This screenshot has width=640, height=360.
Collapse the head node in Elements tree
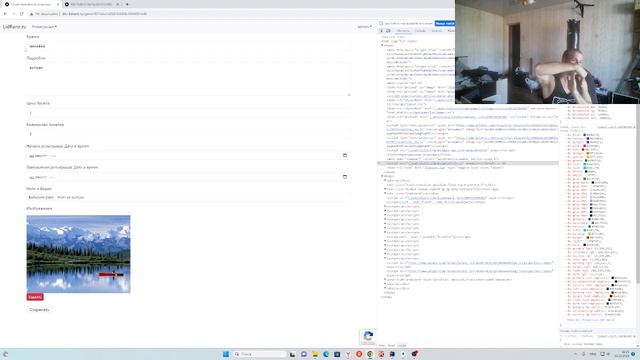point(382,45)
